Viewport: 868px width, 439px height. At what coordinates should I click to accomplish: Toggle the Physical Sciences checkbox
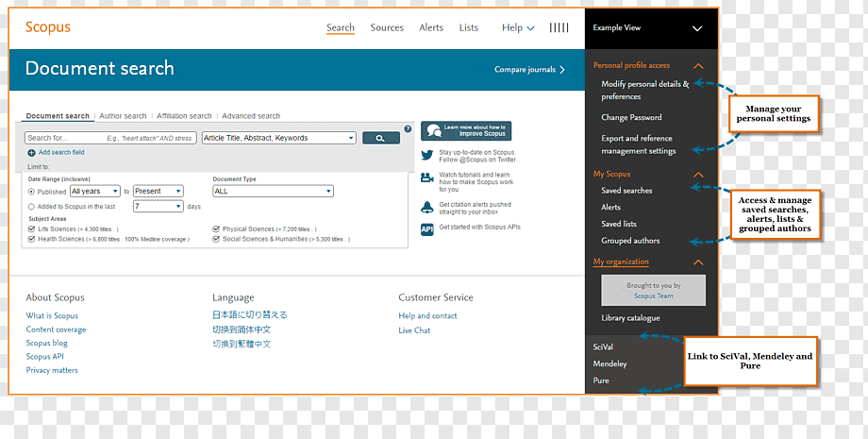point(216,228)
